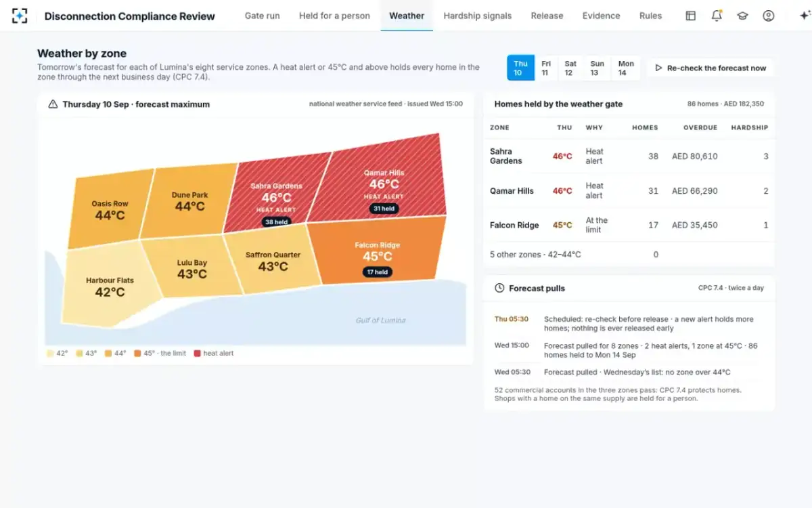
Task: Click the 45° the limit legend swatch
Action: [137, 353]
